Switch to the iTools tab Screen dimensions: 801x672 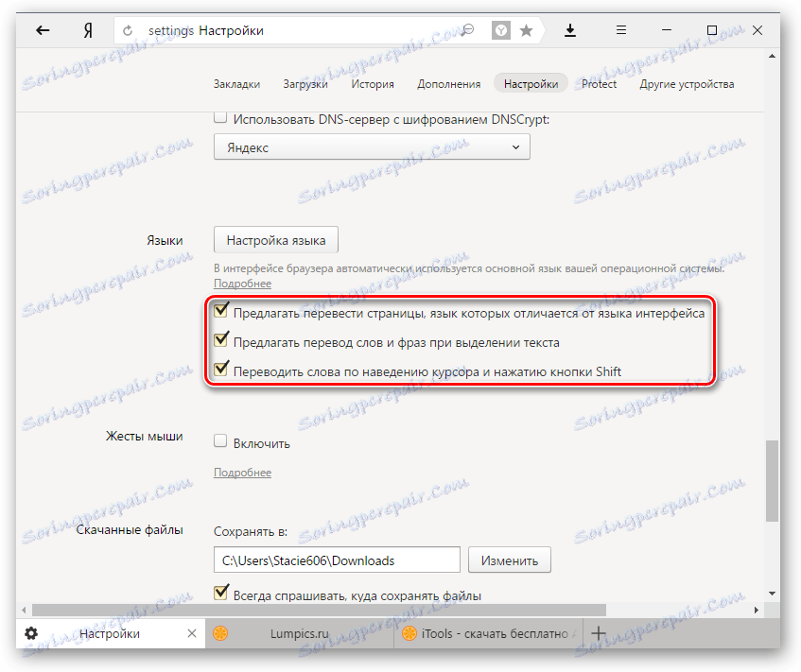488,633
